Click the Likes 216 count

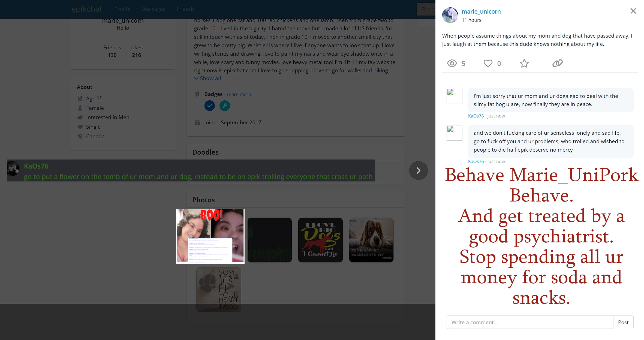coord(136,51)
